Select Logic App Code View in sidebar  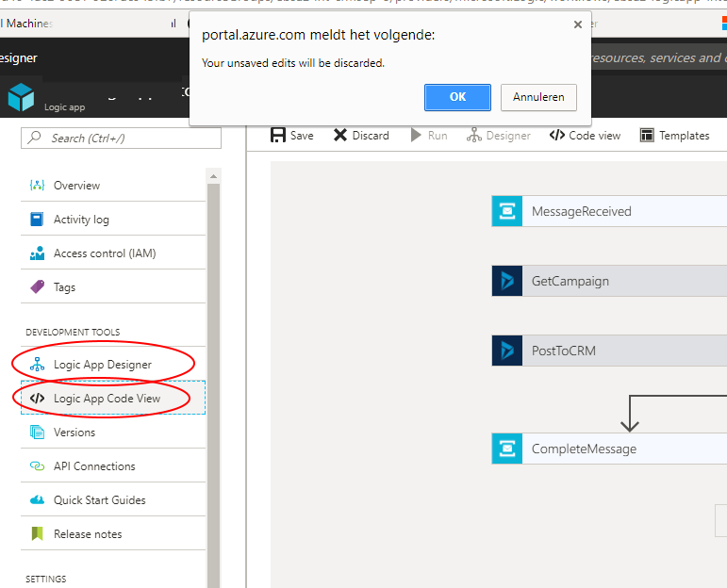107,399
